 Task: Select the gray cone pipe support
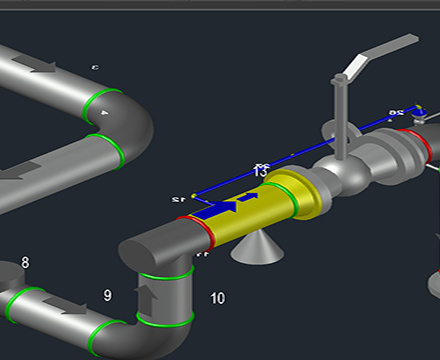(257, 248)
